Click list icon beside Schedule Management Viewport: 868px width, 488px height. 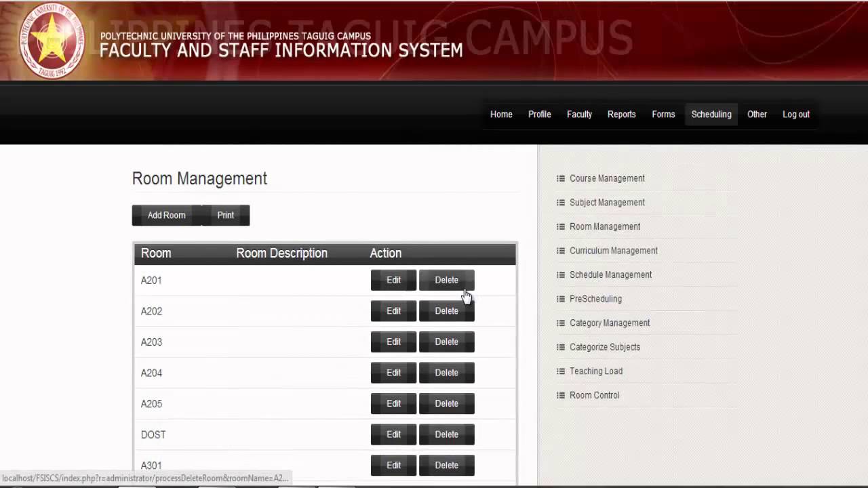(x=561, y=274)
